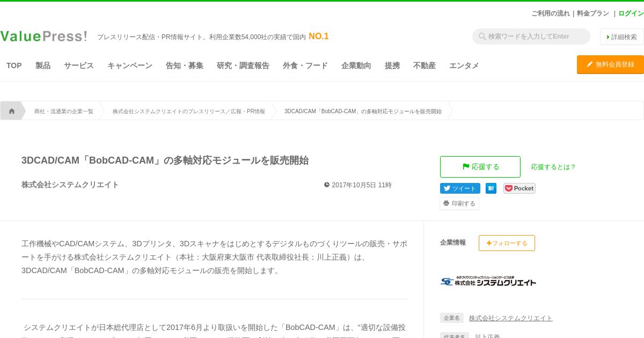Select the 不動産 menu item

point(425,65)
